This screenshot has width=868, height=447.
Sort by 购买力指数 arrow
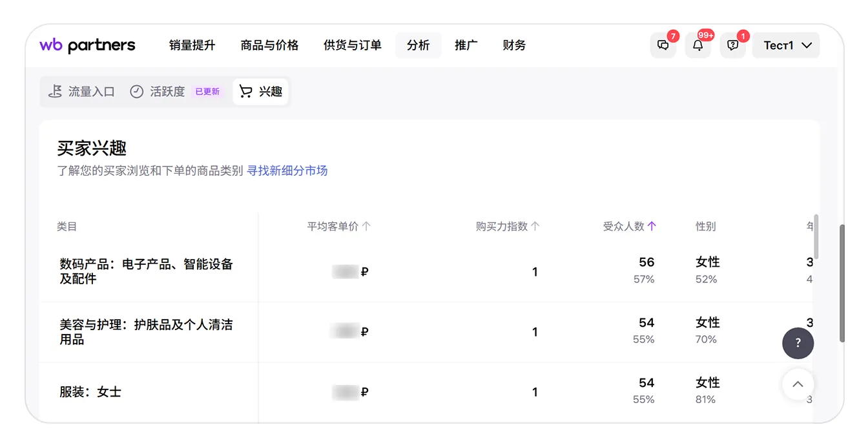coord(535,226)
